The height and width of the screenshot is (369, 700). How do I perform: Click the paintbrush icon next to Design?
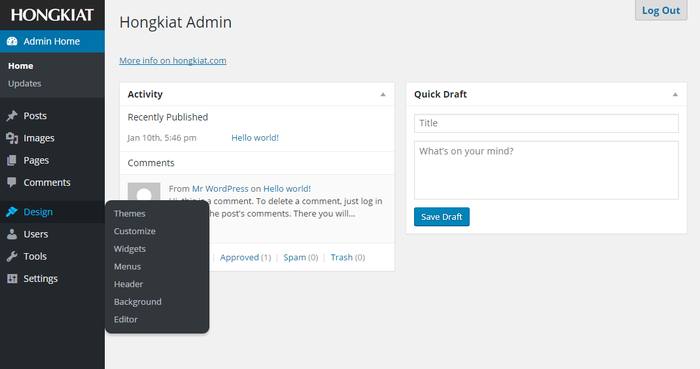pyautogui.click(x=12, y=211)
